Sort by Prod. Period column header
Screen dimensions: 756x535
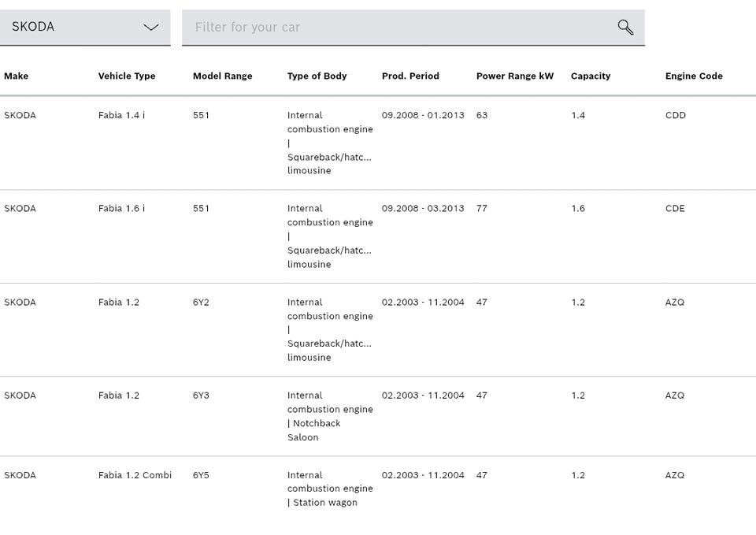pyautogui.click(x=410, y=76)
